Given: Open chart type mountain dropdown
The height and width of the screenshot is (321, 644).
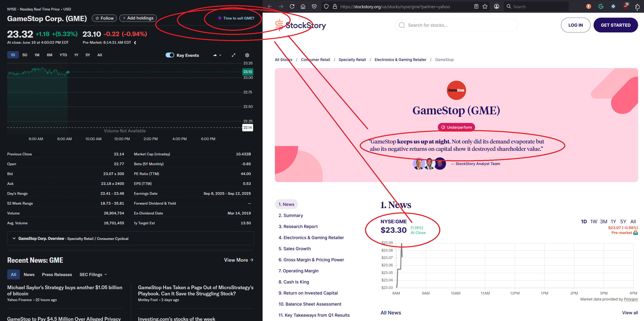Looking at the screenshot, I should coord(217,55).
